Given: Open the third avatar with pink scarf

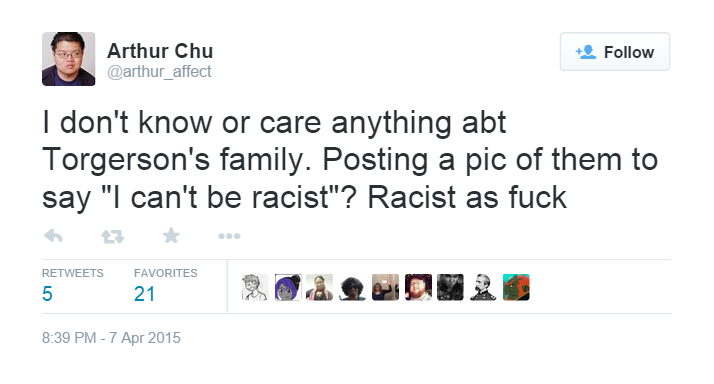Looking at the screenshot, I should tap(320, 287).
